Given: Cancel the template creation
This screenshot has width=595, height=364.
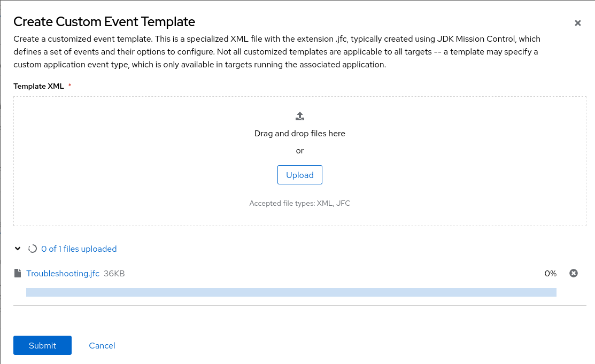Looking at the screenshot, I should point(102,345).
